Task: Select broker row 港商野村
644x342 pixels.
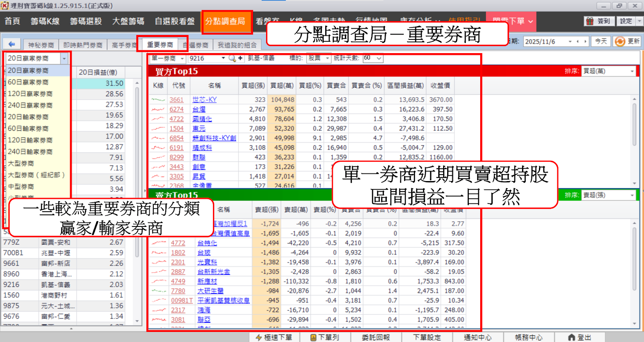Action: (x=64, y=295)
